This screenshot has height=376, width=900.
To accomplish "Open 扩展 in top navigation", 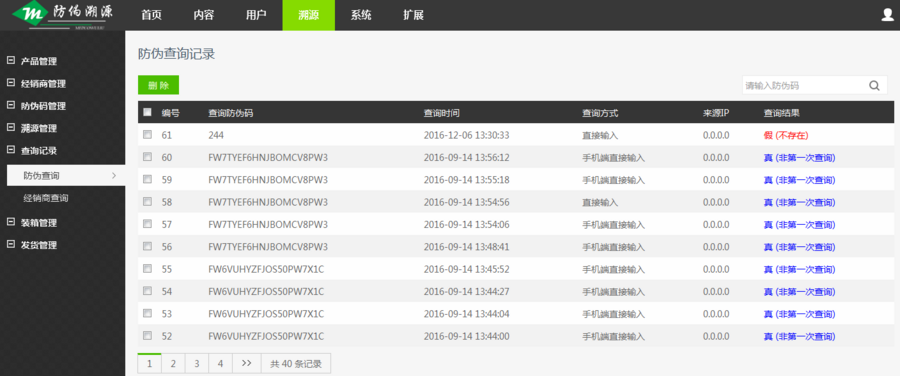I will [413, 15].
